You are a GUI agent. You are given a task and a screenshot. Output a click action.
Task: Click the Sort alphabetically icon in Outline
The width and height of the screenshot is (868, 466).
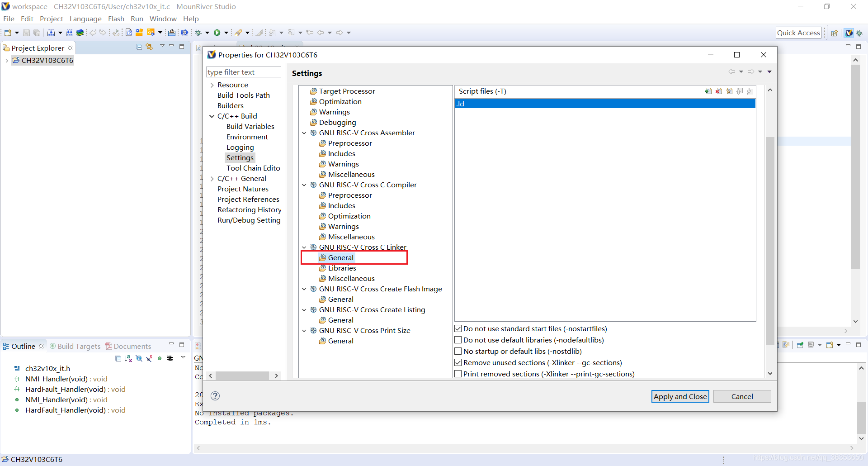click(128, 358)
